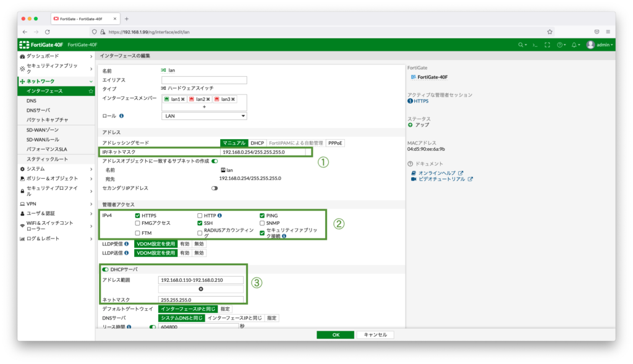Click the エイリアス input field
Image resolution: width=633 pixels, height=364 pixels.
click(204, 80)
